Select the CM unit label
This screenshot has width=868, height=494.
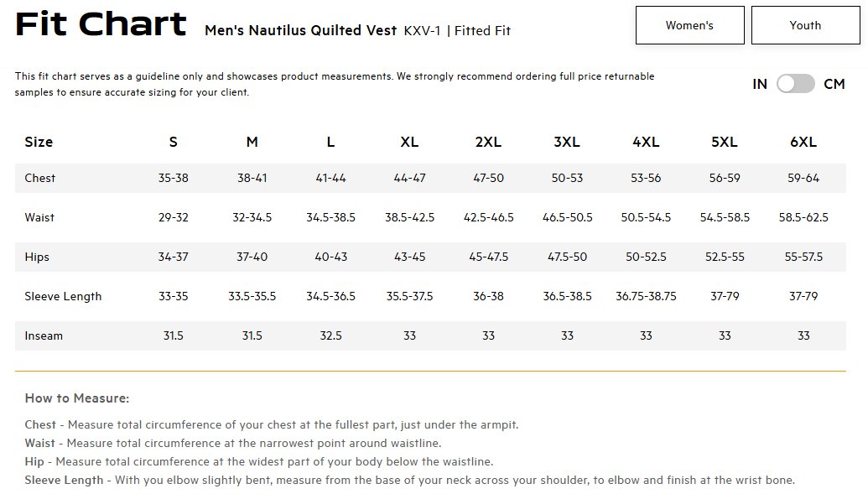[x=834, y=84]
